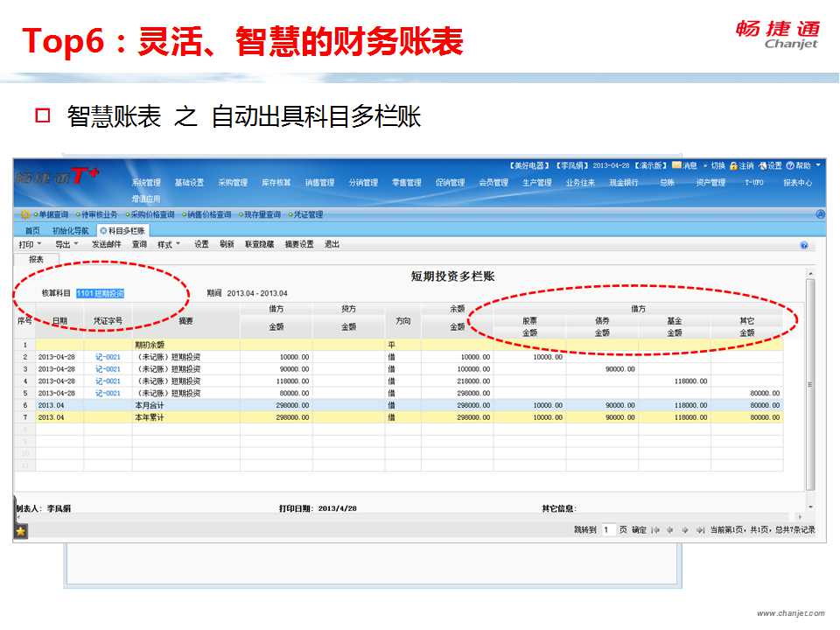Viewport: 840px width, 630px height.
Task: Jump to last page arrow icon
Action: pos(700,529)
